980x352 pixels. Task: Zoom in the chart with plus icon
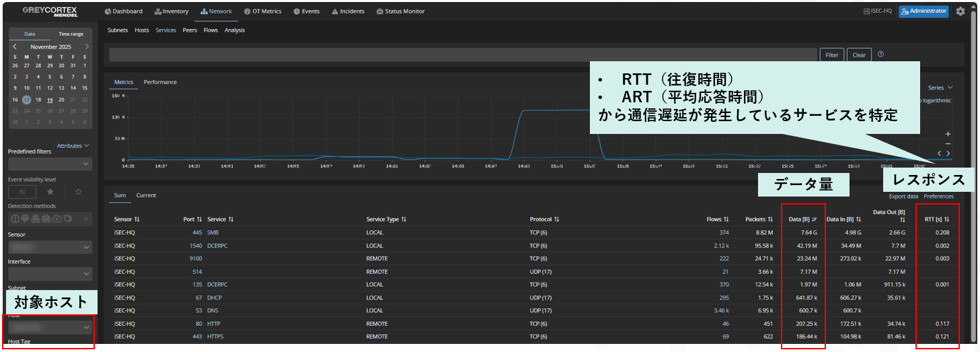tap(948, 134)
